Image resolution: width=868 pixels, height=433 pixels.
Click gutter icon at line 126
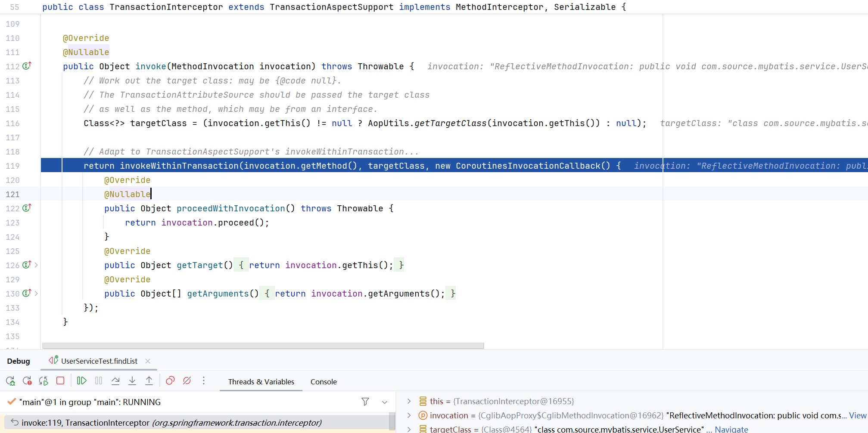[x=27, y=265]
